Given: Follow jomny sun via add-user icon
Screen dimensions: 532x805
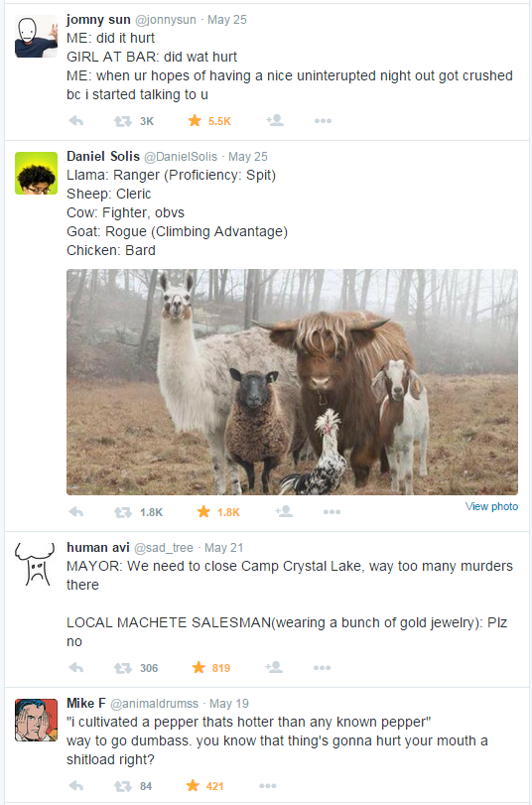Looking at the screenshot, I should [x=275, y=121].
